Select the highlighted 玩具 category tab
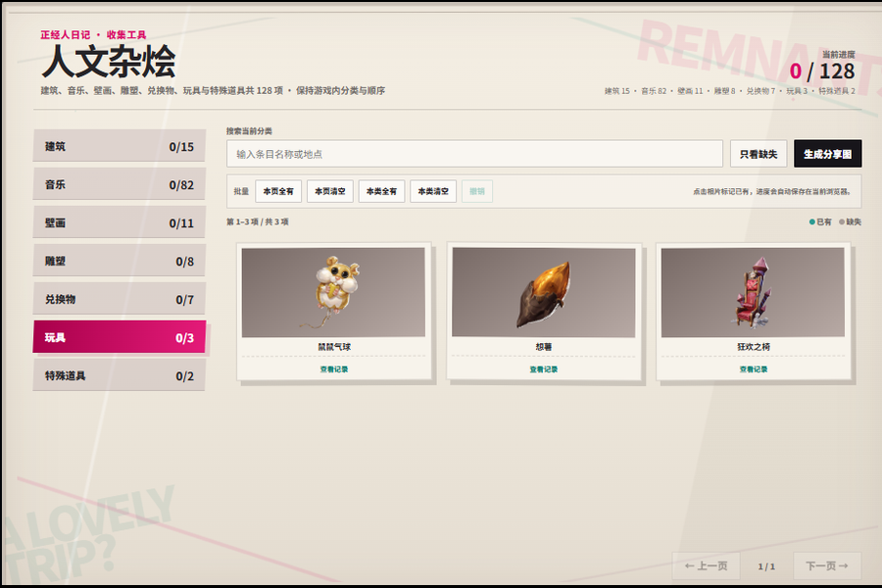The height and width of the screenshot is (588, 882). pos(120,337)
